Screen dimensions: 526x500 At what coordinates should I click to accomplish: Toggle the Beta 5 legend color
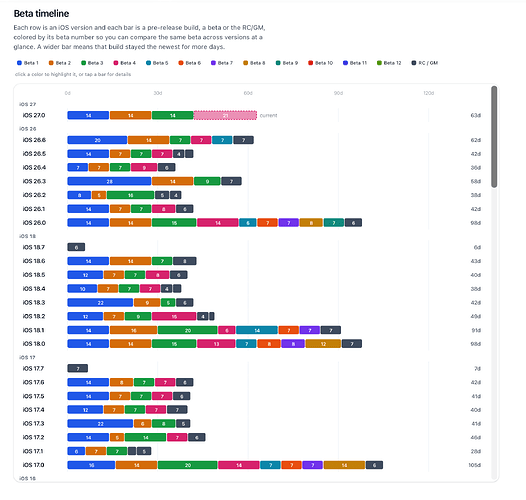157,63
